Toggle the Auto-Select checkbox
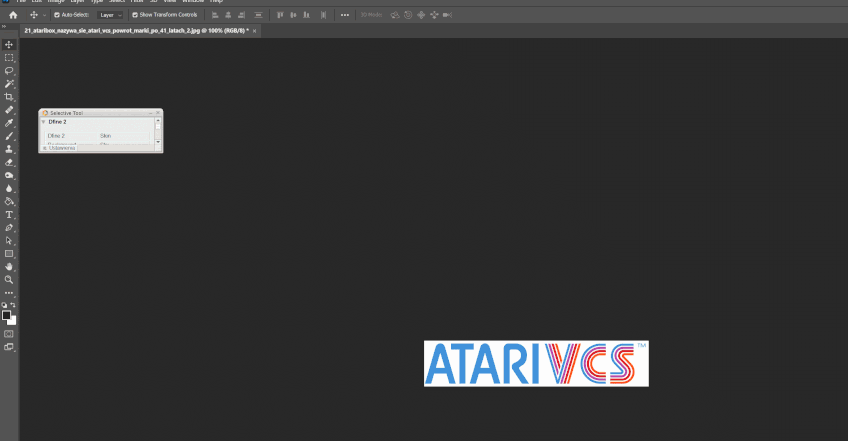Image resolution: width=848 pixels, height=441 pixels. (57, 15)
